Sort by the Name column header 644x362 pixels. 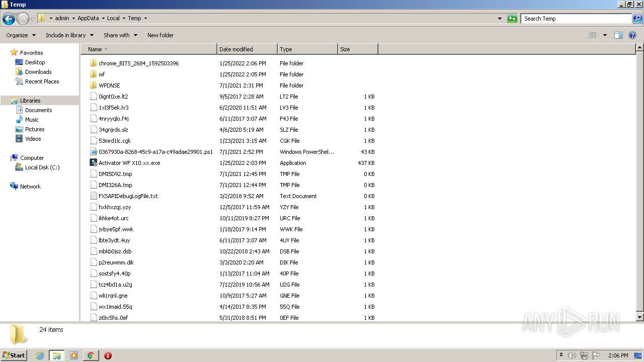pos(149,49)
